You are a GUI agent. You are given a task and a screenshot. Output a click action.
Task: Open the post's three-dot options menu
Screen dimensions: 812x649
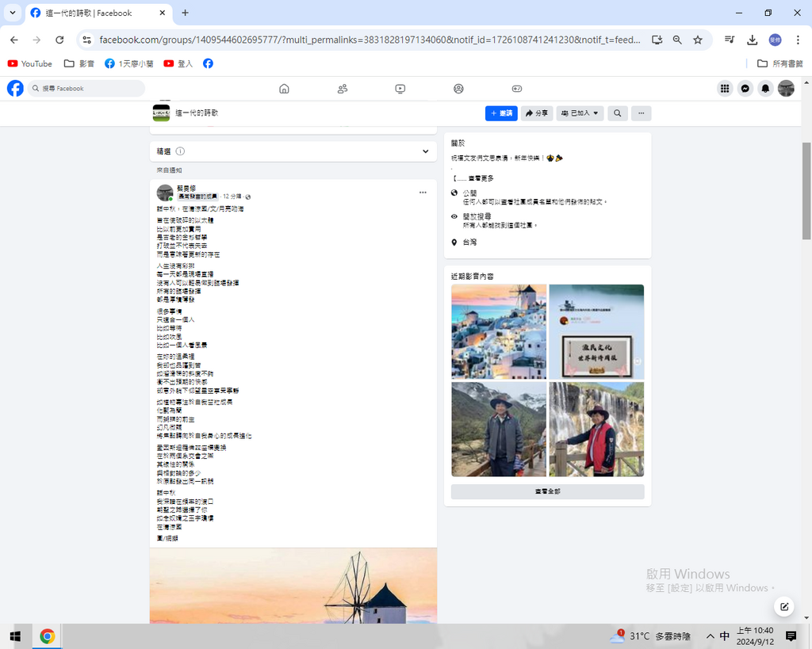(x=423, y=193)
